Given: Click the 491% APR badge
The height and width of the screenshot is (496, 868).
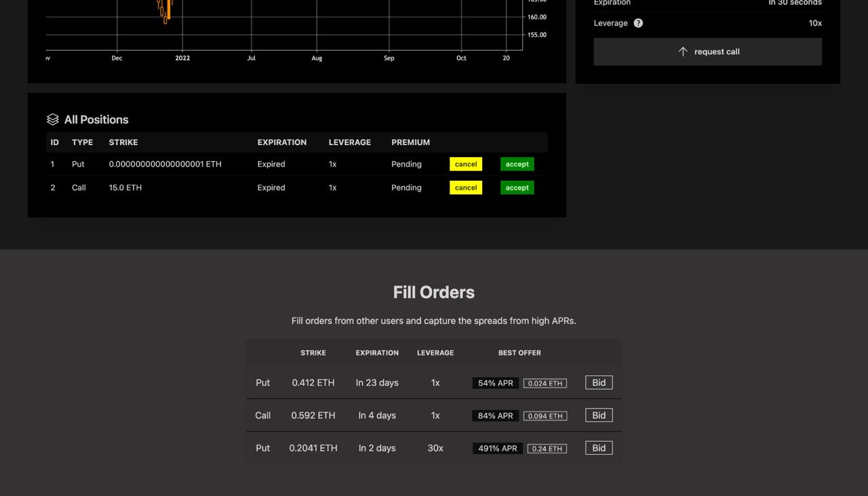Looking at the screenshot, I should click(x=498, y=448).
